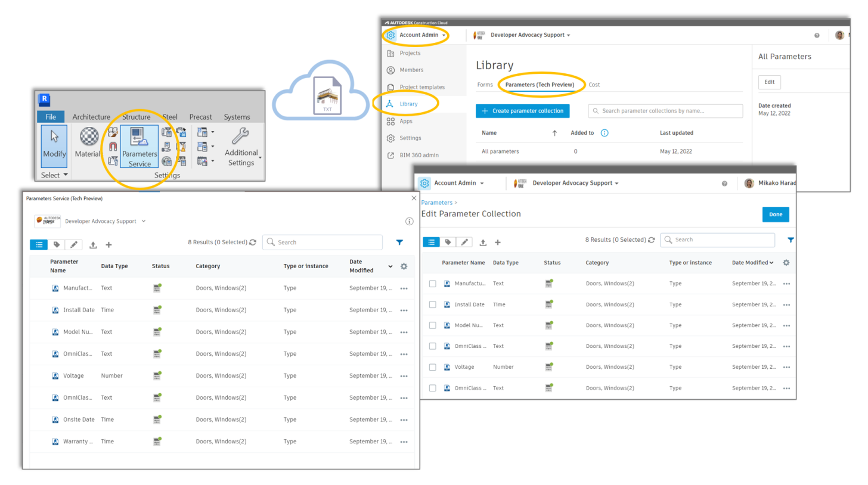Screen dimensions: 868x485
Task: Click the Done button
Action: [775, 214]
